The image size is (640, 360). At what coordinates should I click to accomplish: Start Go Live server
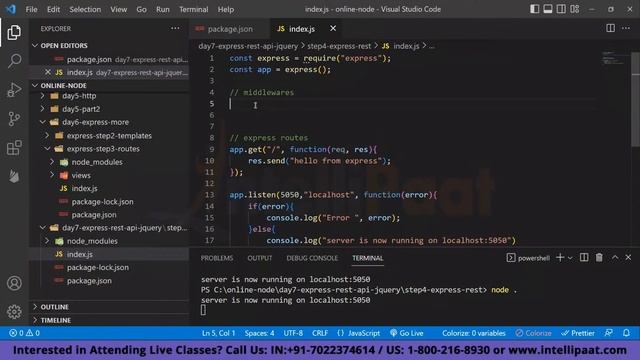[407, 333]
